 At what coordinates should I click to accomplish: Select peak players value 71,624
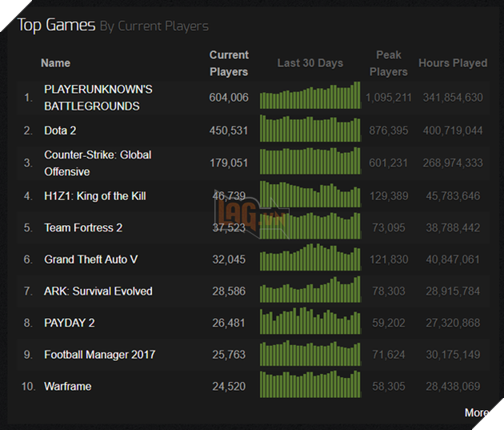coord(389,355)
